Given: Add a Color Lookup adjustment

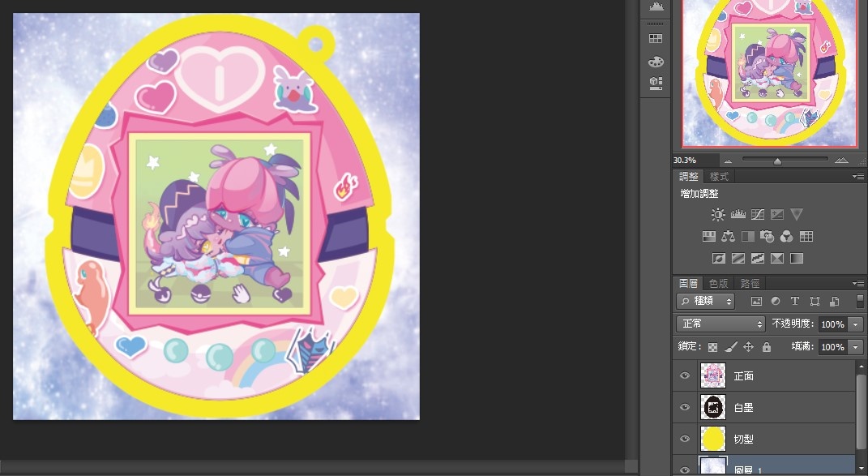Looking at the screenshot, I should pyautogui.click(x=806, y=237).
